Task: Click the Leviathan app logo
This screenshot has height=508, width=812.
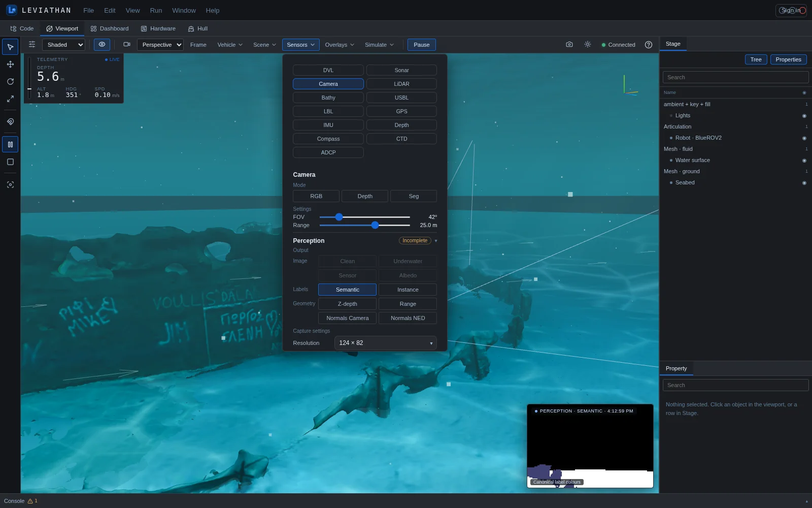Action: [x=12, y=10]
